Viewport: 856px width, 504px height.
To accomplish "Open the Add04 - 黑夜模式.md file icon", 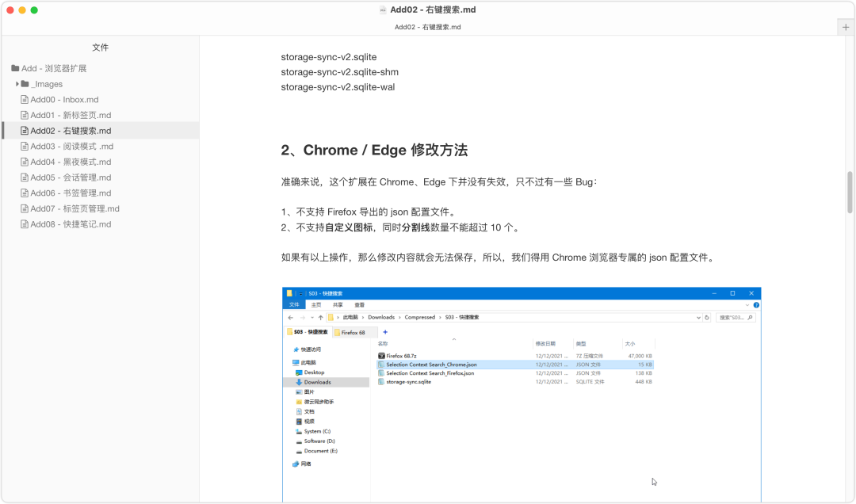I will click(24, 162).
